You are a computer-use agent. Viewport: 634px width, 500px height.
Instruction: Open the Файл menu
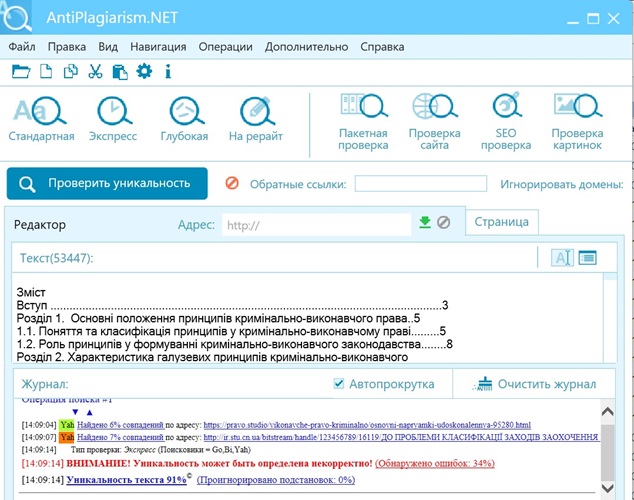coord(22,47)
